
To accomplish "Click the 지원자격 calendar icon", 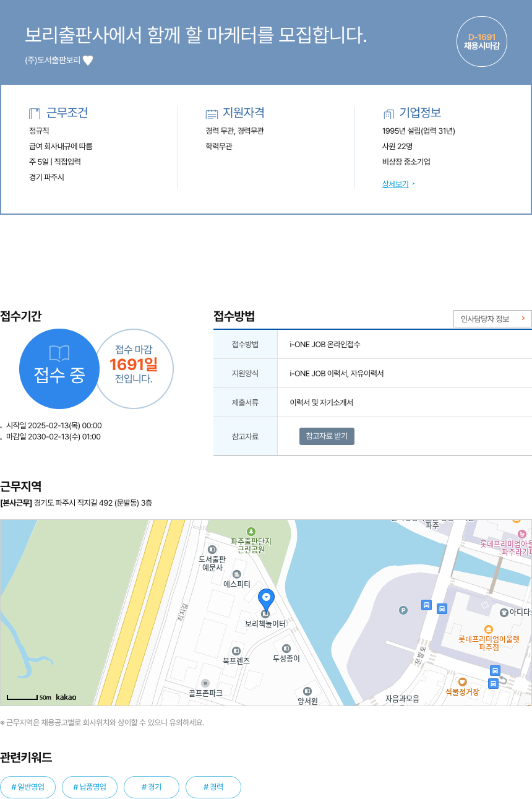I will coord(212,114).
